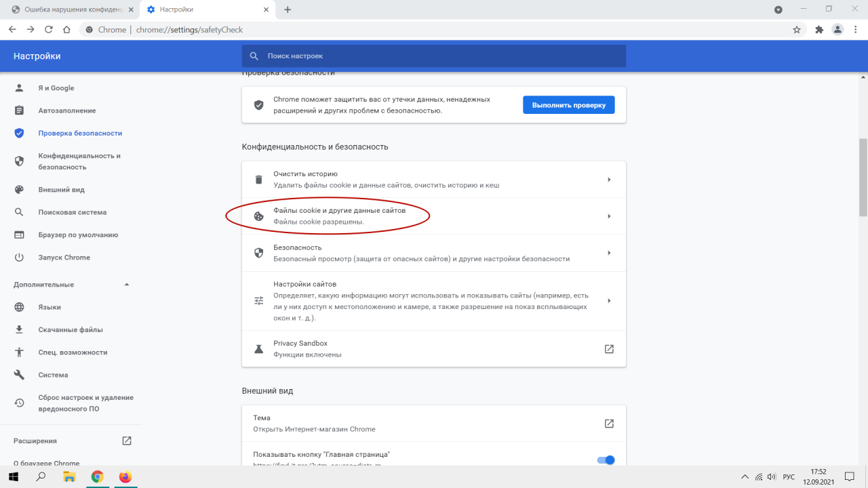Open the Extensions puzzle piece icon
868x488 pixels.
tap(819, 30)
